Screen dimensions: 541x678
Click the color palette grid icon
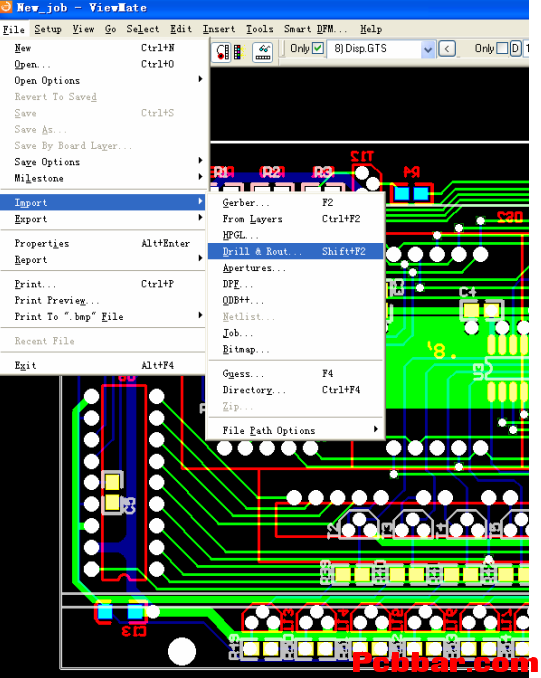tap(238, 52)
